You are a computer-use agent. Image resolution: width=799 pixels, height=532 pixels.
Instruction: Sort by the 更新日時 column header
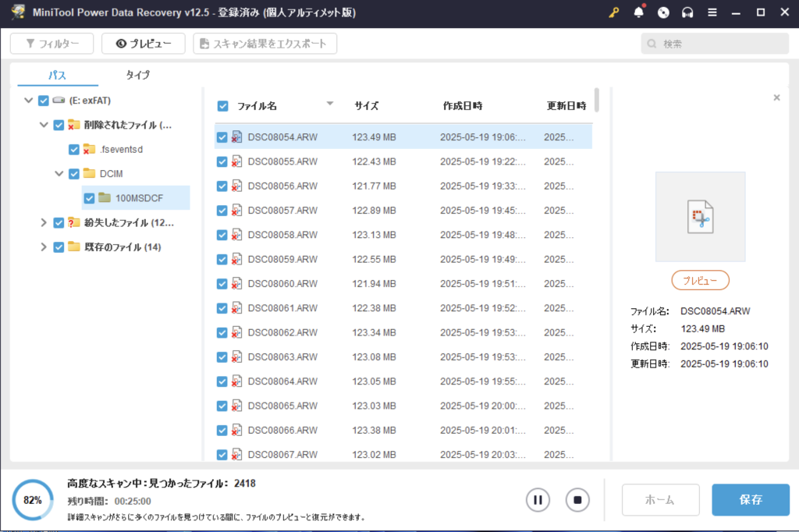[566, 106]
